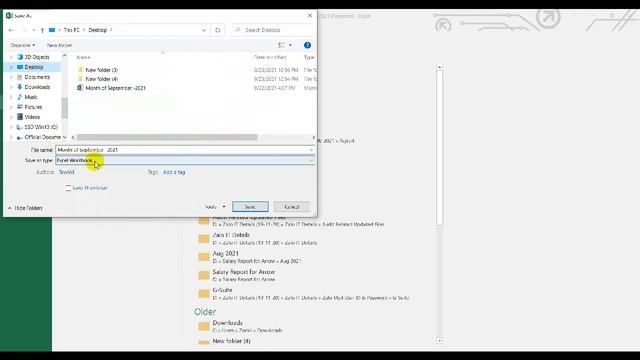Open File name dropdown arrow
The height and width of the screenshot is (360, 640).
(x=311, y=150)
